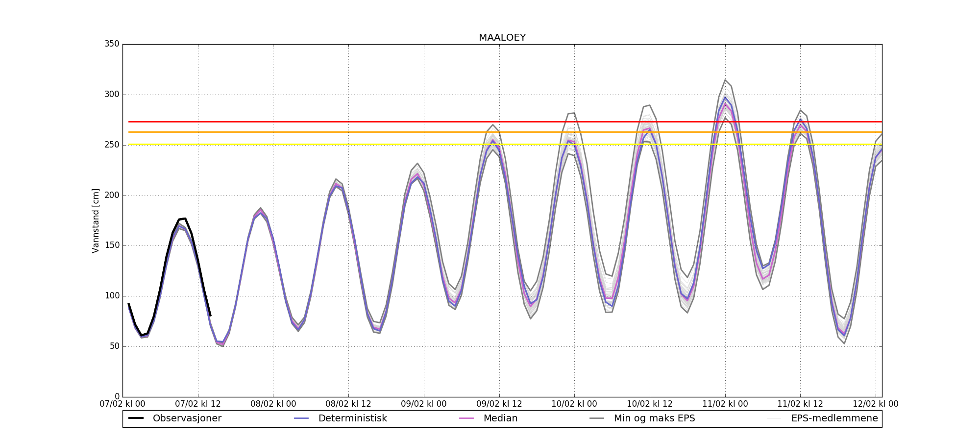Click the 07/02 kl 12 x-axis tick label

tap(198, 404)
